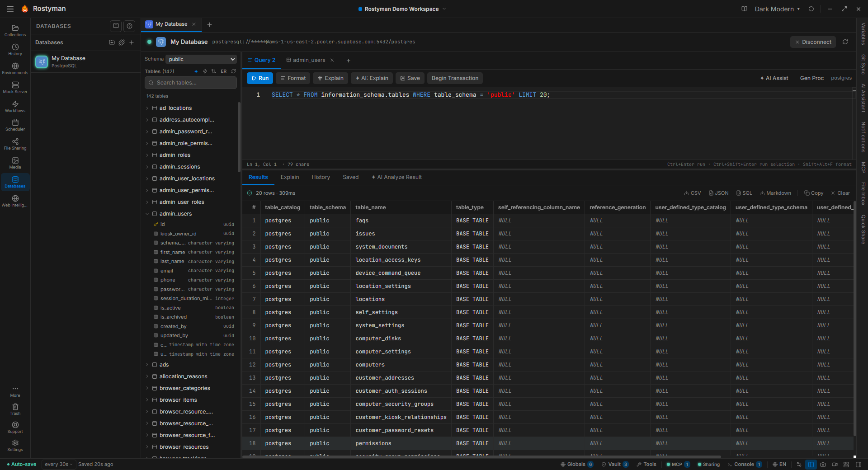Click the help icon in Databases header
This screenshot has height=470, width=868.
[x=130, y=26]
